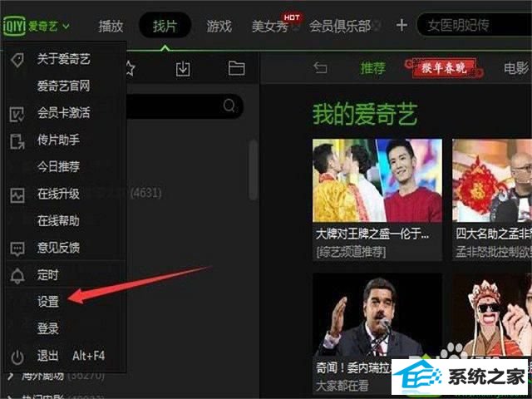Focus the 女医明妃传 search field
The height and width of the screenshot is (399, 532).
click(475, 25)
